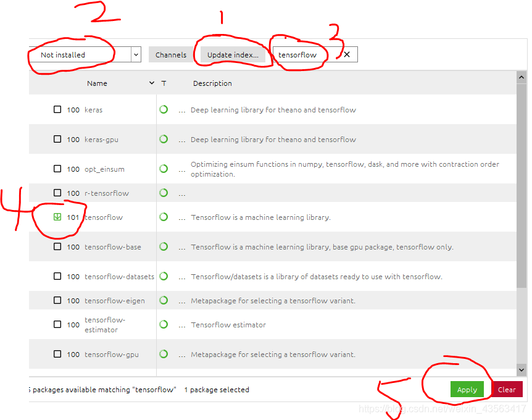The height and width of the screenshot is (420, 532).
Task: Check the tensorflow-datasets package checkbox
Action: pyautogui.click(x=57, y=276)
